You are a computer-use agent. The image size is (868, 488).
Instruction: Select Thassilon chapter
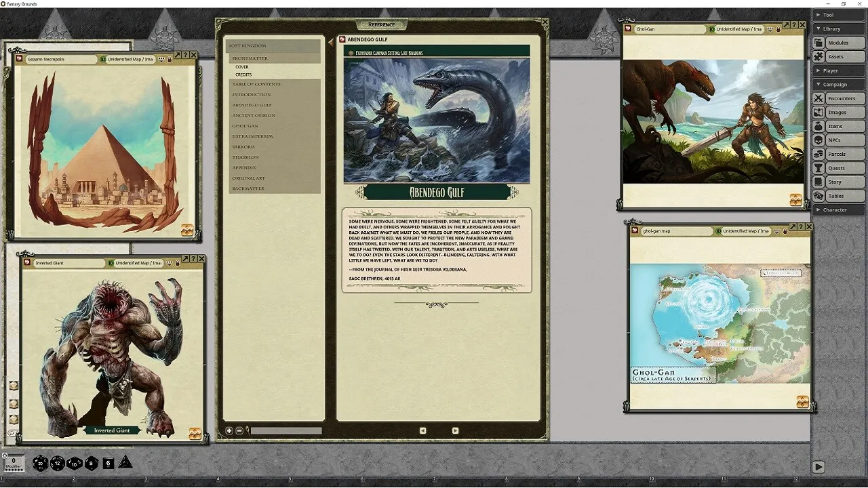pos(274,157)
